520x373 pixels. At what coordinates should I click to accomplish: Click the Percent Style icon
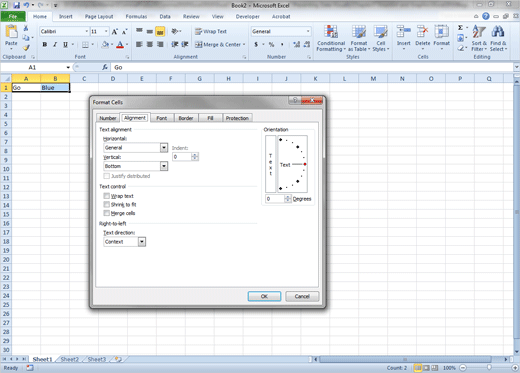[271, 44]
